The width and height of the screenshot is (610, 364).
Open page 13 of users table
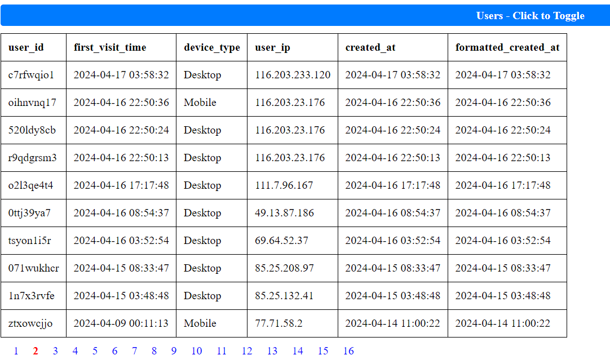coord(272,351)
